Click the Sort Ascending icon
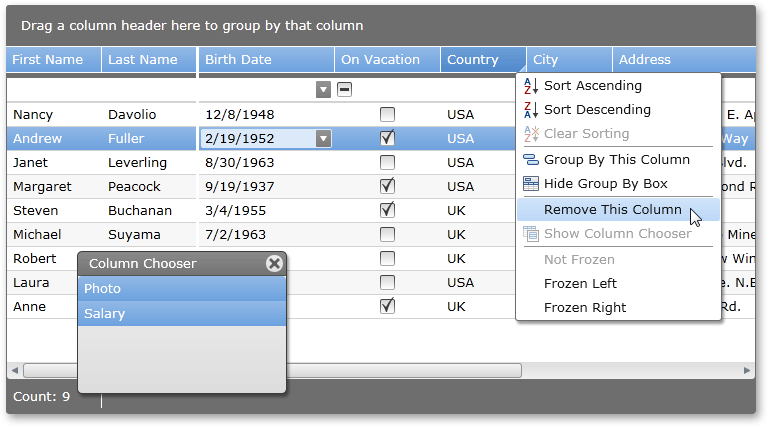Screen dimensions: 769x428 tap(531, 86)
